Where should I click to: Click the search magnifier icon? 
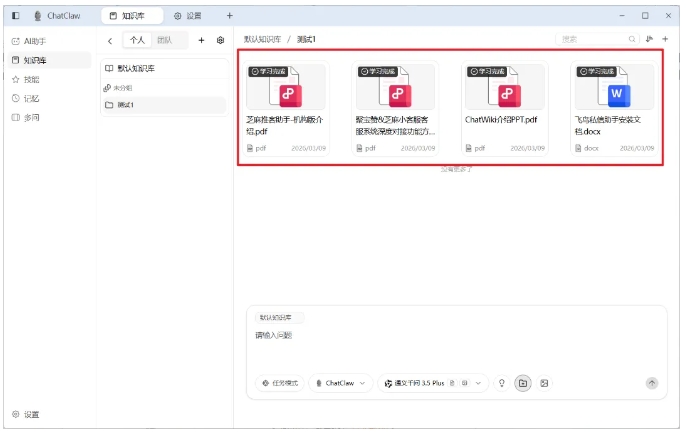(x=632, y=39)
